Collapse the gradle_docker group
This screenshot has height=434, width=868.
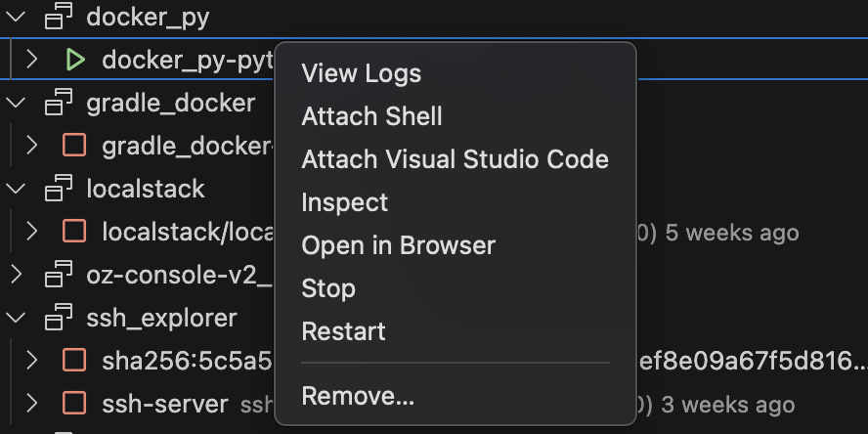point(16,103)
